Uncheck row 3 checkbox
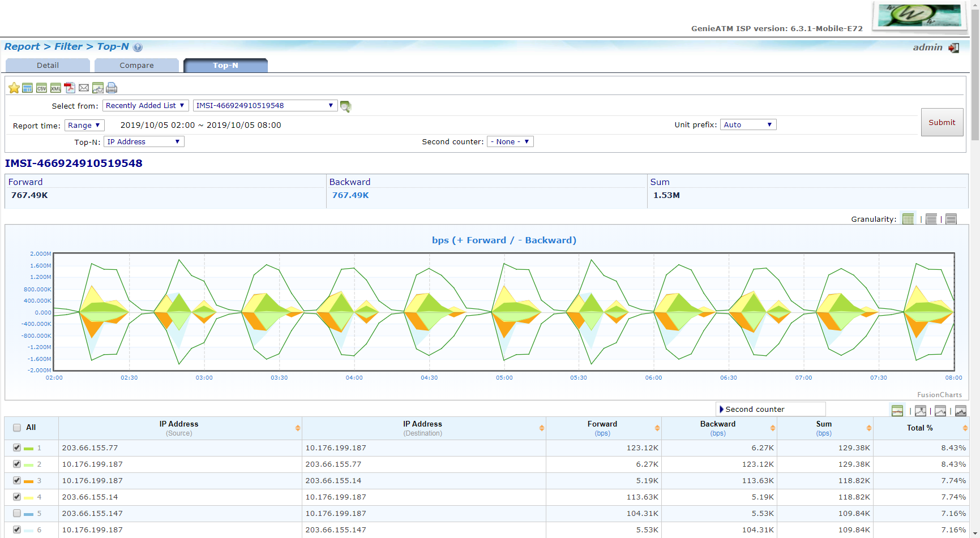Image resolution: width=980 pixels, height=538 pixels. click(x=17, y=480)
